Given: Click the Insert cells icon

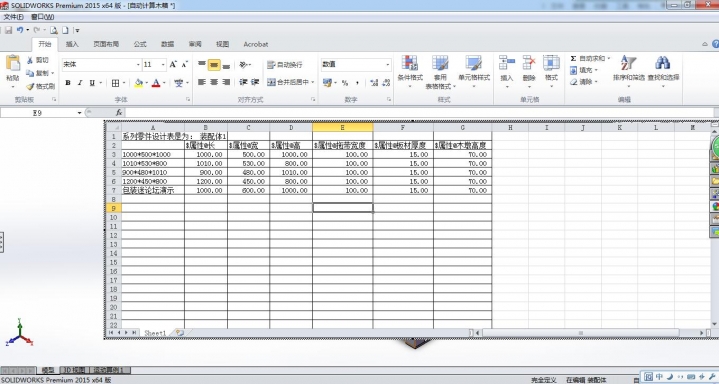Looking at the screenshot, I should [x=507, y=63].
